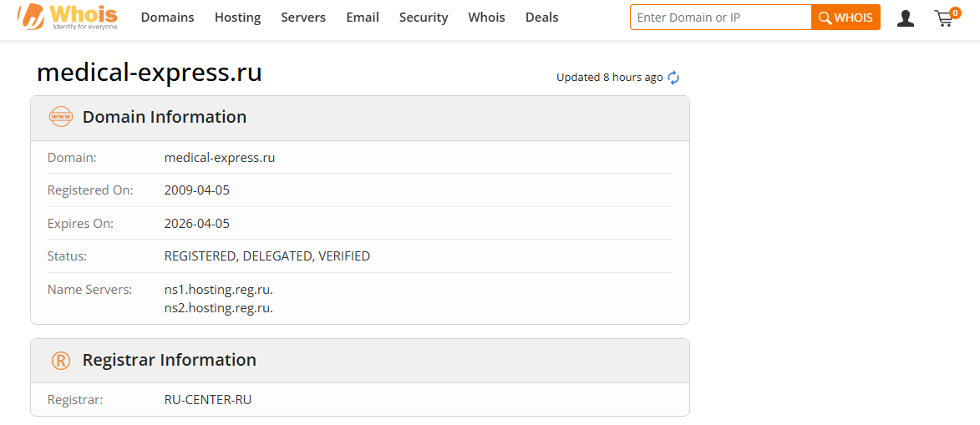Click the medical-express.ru page heading
This screenshot has width=980, height=425.
150,73
